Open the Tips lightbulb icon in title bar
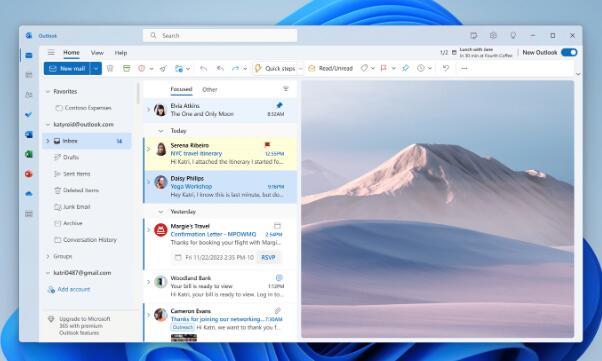Viewport: 602px width, 361px height. point(513,35)
